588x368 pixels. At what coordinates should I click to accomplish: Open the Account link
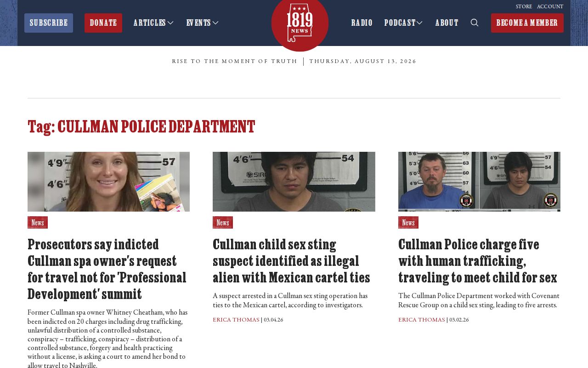pyautogui.click(x=550, y=6)
